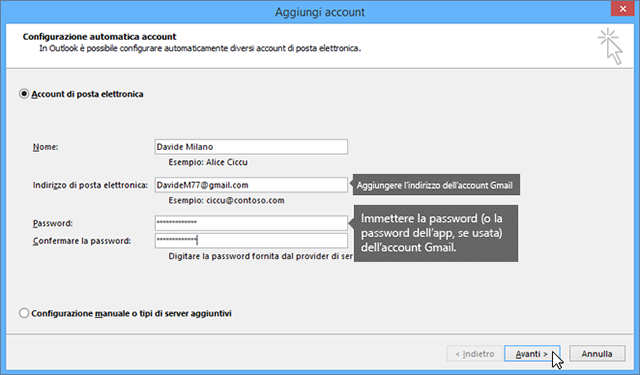Click the Annulla button

[597, 354]
